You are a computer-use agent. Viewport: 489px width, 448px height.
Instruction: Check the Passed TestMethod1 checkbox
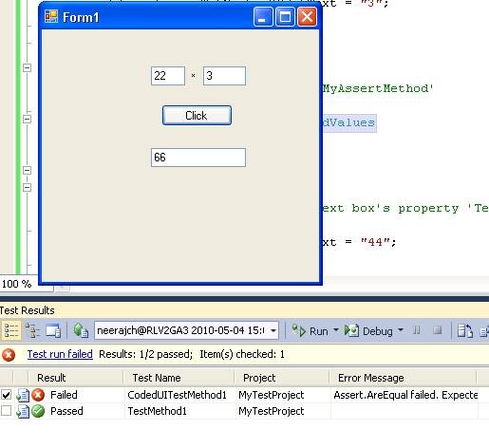point(7,411)
